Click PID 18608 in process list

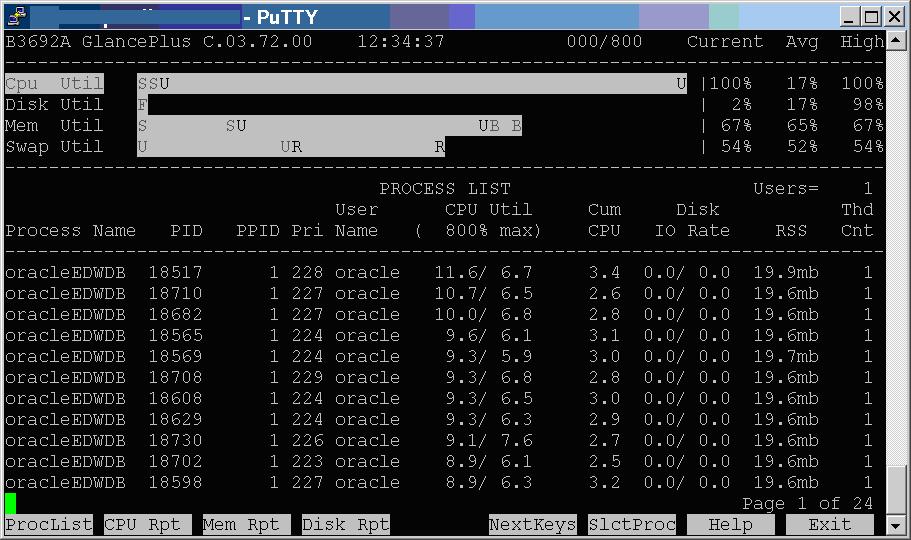point(175,399)
